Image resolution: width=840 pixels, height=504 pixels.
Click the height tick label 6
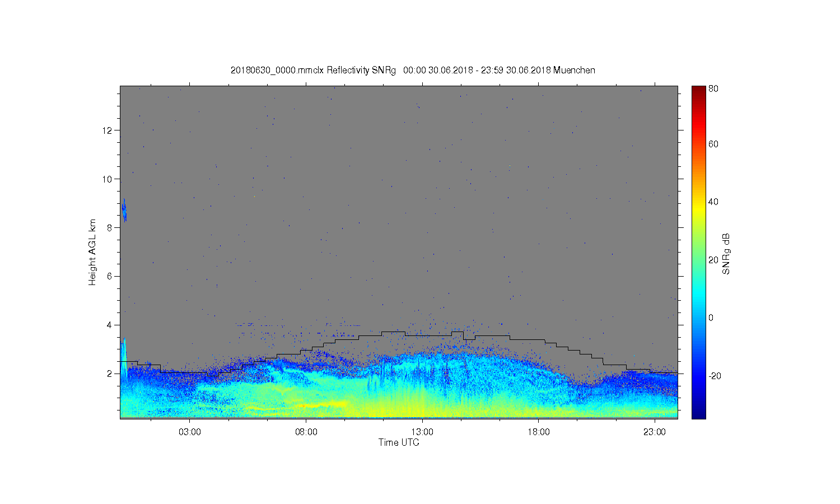coord(110,276)
